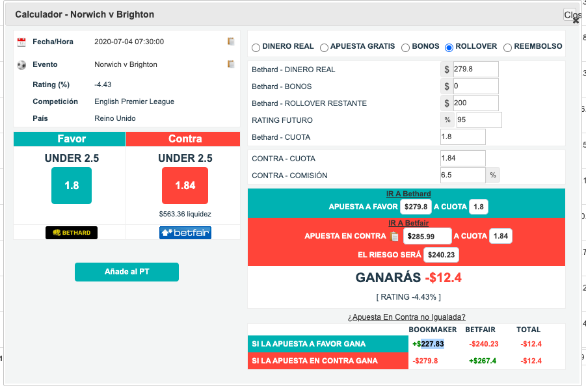Click the lay bet A CUOTA 1.84 value
586x392 pixels.
click(x=501, y=236)
